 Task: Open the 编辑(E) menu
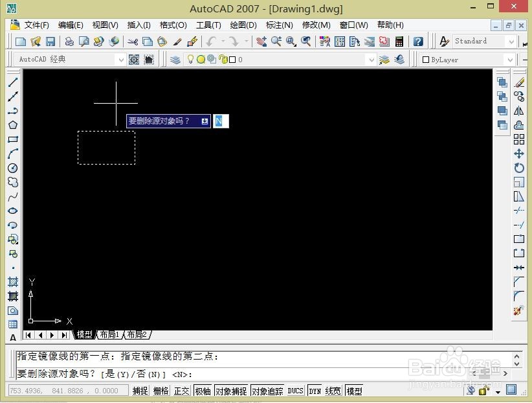[x=71, y=25]
